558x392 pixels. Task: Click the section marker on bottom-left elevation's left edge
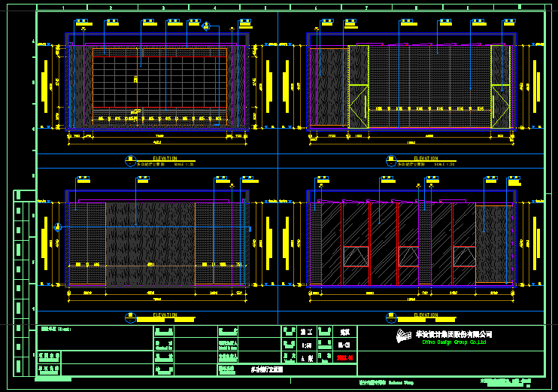(58, 226)
